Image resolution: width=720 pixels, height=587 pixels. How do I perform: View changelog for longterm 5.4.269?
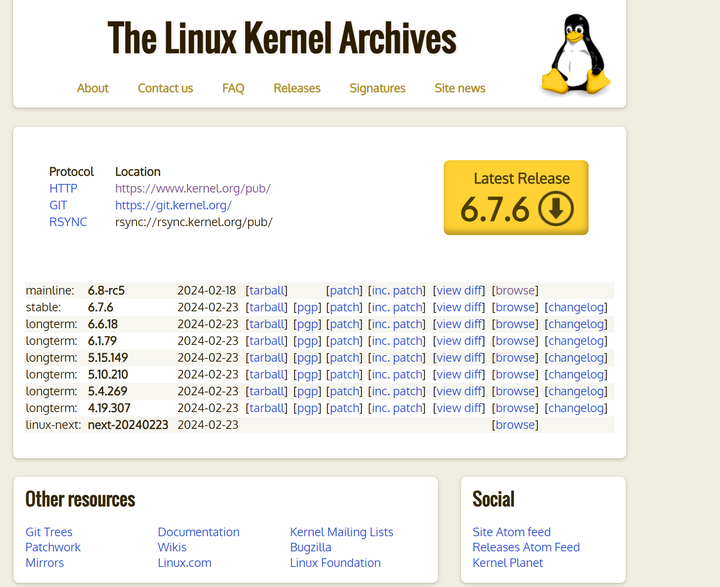[576, 391]
